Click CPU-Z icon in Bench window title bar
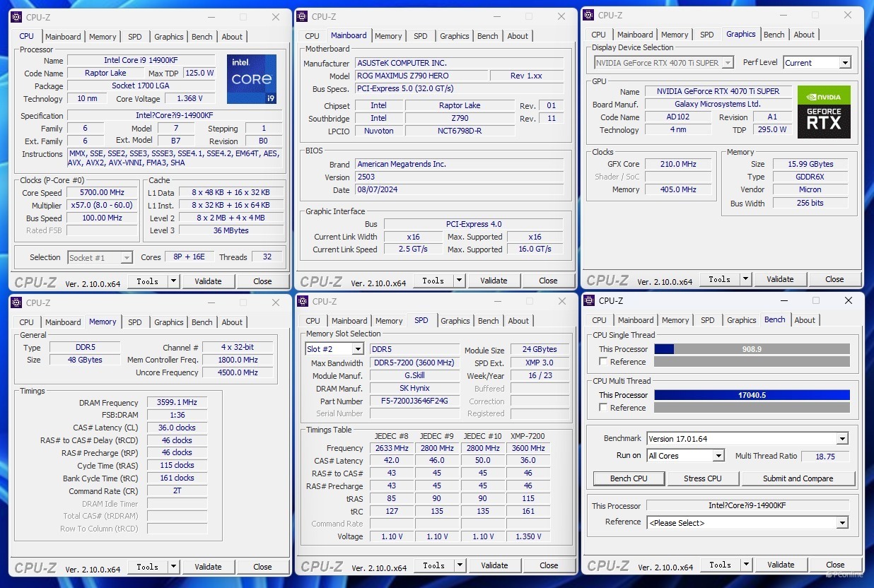Screen dimensions: 874x588 [x=589, y=300]
